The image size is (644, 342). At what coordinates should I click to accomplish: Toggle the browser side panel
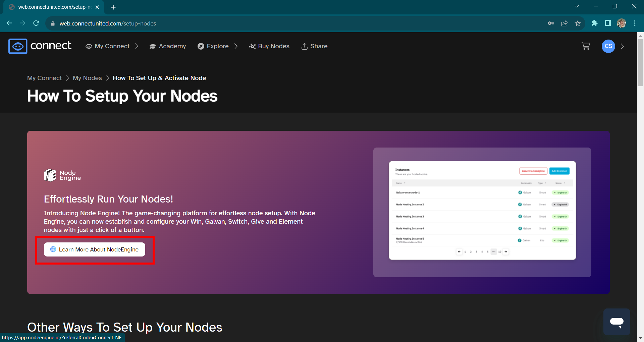pos(608,23)
